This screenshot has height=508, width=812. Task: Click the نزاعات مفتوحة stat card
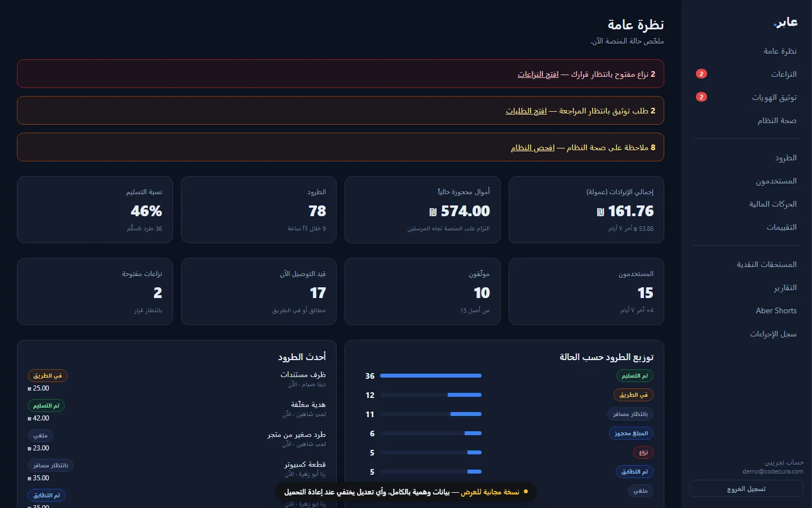point(95,292)
